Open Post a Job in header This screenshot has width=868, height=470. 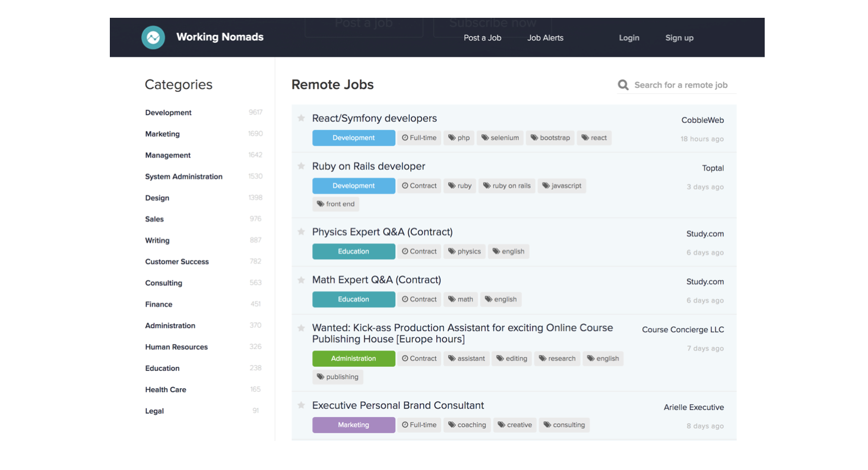pyautogui.click(x=482, y=37)
